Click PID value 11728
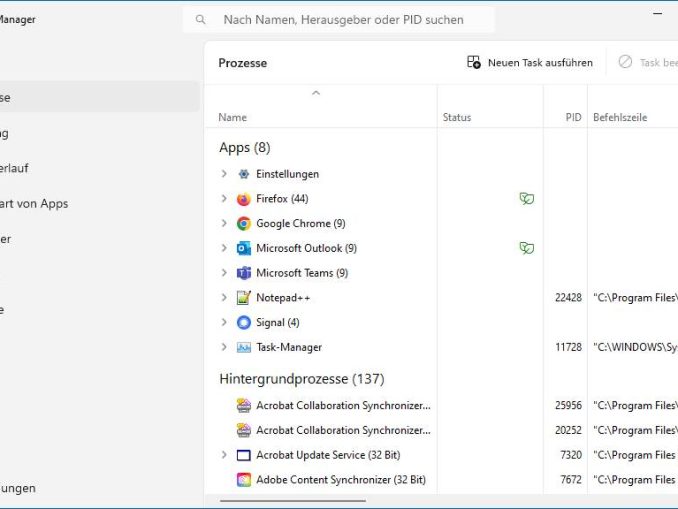678x509 pixels. (568, 347)
